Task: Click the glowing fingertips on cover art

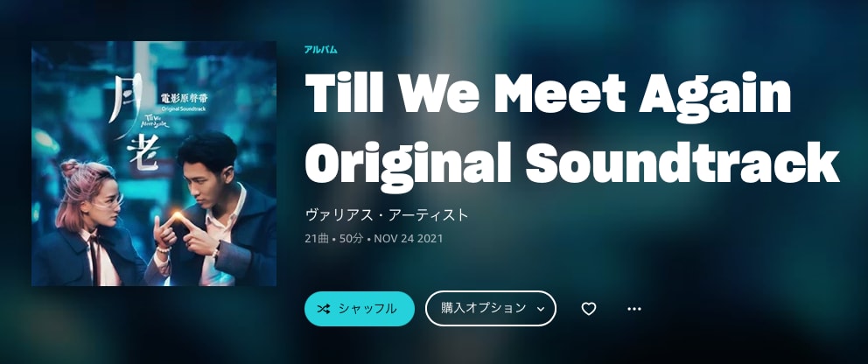Action: coord(178,217)
